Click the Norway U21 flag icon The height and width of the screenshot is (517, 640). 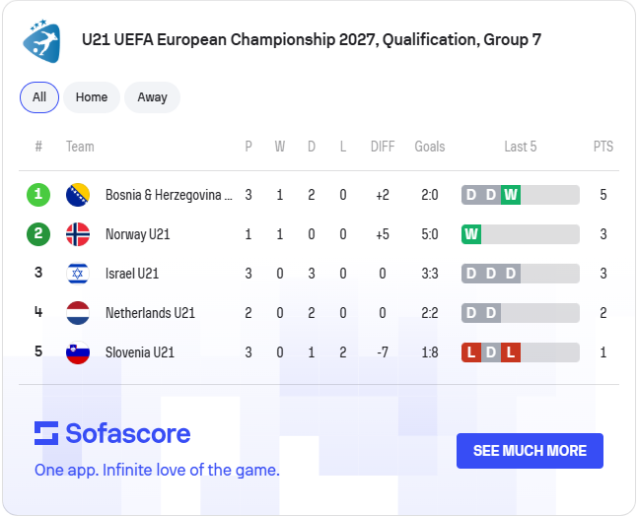tap(78, 235)
